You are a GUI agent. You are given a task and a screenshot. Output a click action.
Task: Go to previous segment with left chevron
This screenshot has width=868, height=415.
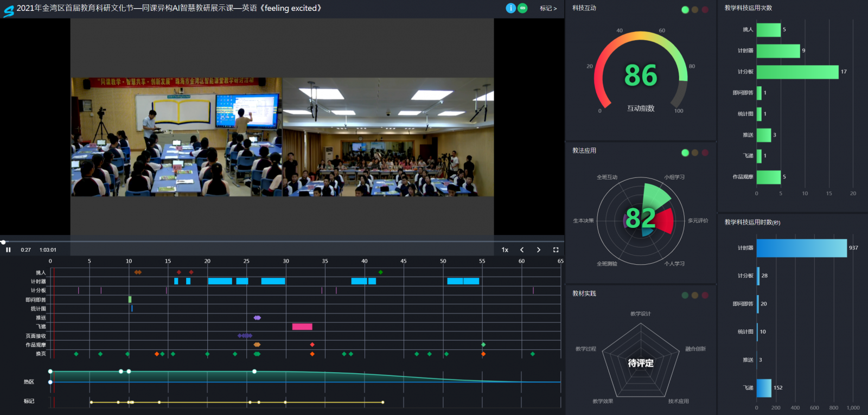pyautogui.click(x=522, y=250)
